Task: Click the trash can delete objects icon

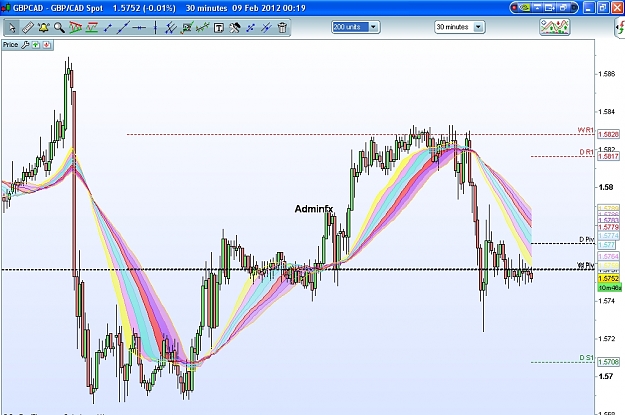Action: (282, 28)
